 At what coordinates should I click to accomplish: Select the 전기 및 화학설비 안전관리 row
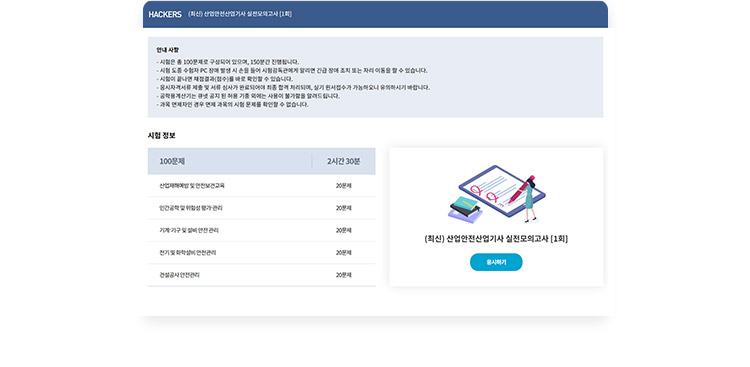pos(262,253)
